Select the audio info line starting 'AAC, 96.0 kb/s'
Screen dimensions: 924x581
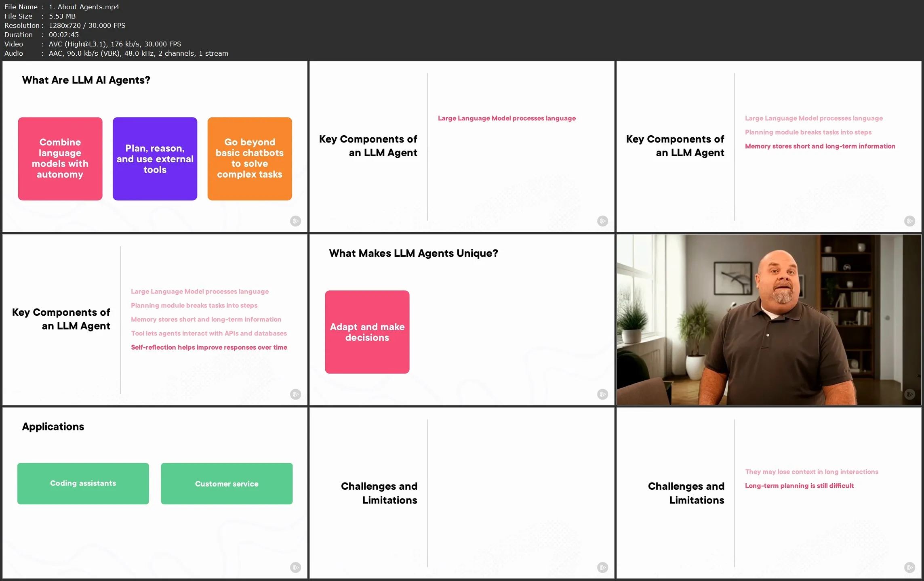point(138,53)
